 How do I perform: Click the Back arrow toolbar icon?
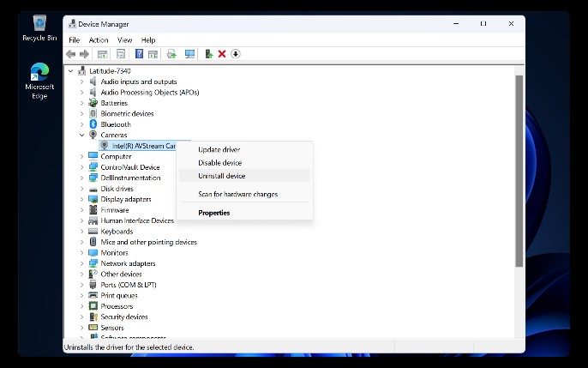click(70, 54)
